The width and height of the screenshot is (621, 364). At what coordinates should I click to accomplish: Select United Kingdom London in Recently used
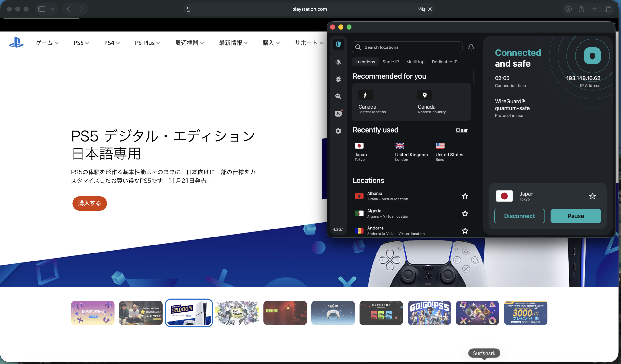[411, 152]
